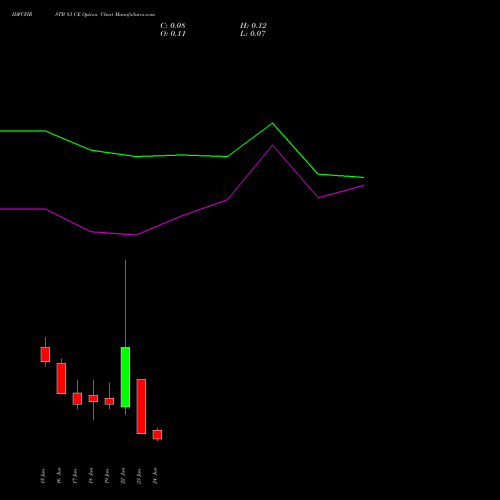Viewport: 500px width, 500px height.
Task: Click the 15 Jun date axis label
Action: 43,476
